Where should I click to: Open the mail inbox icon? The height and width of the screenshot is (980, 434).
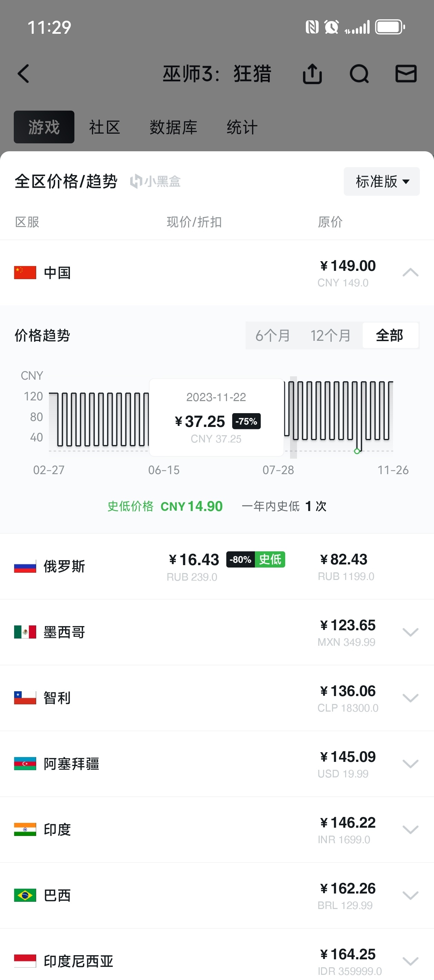(406, 73)
